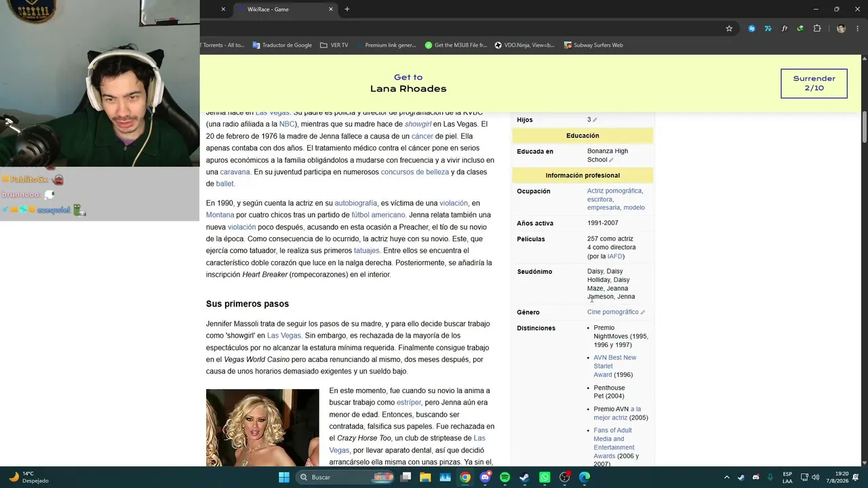The width and height of the screenshot is (868, 488).
Task: Open Task View in the taskbar
Action: 406,477
